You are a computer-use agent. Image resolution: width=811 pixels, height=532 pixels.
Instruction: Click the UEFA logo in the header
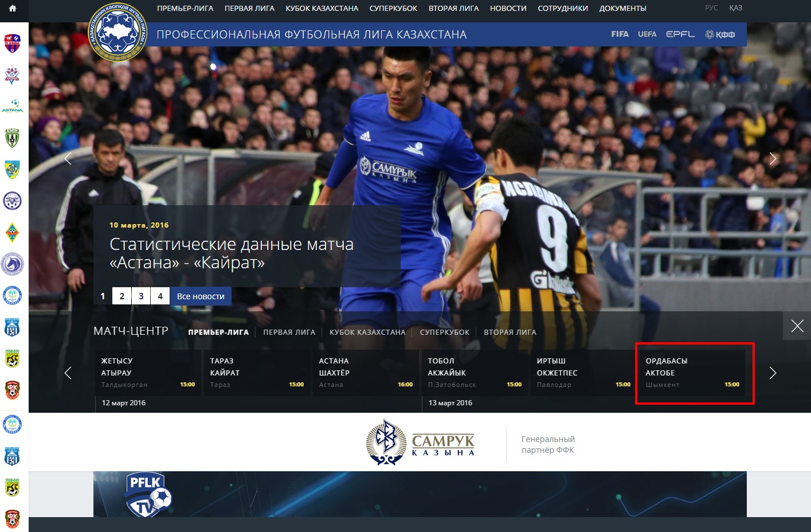tap(647, 34)
